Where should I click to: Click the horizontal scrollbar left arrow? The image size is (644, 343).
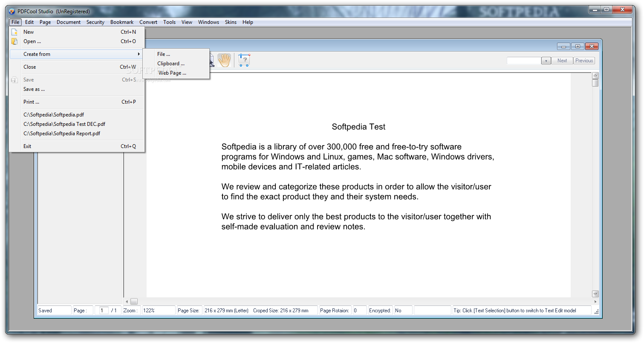click(127, 302)
